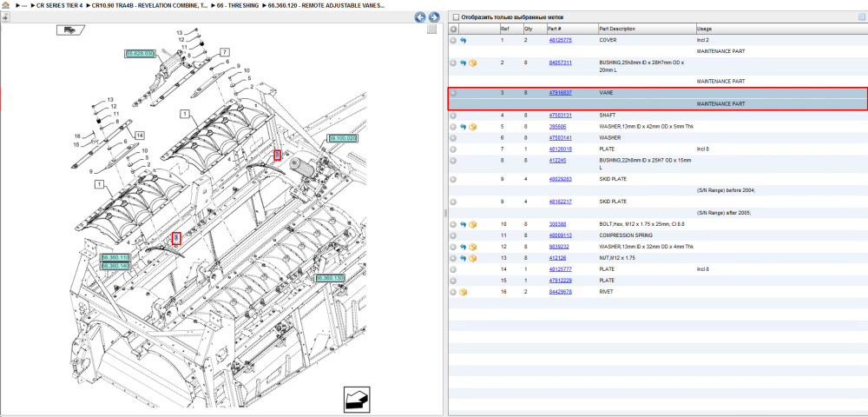Viewport: 868px width, 417px height.
Task: Click the add icon for COVER row
Action: pyautogui.click(x=453, y=41)
